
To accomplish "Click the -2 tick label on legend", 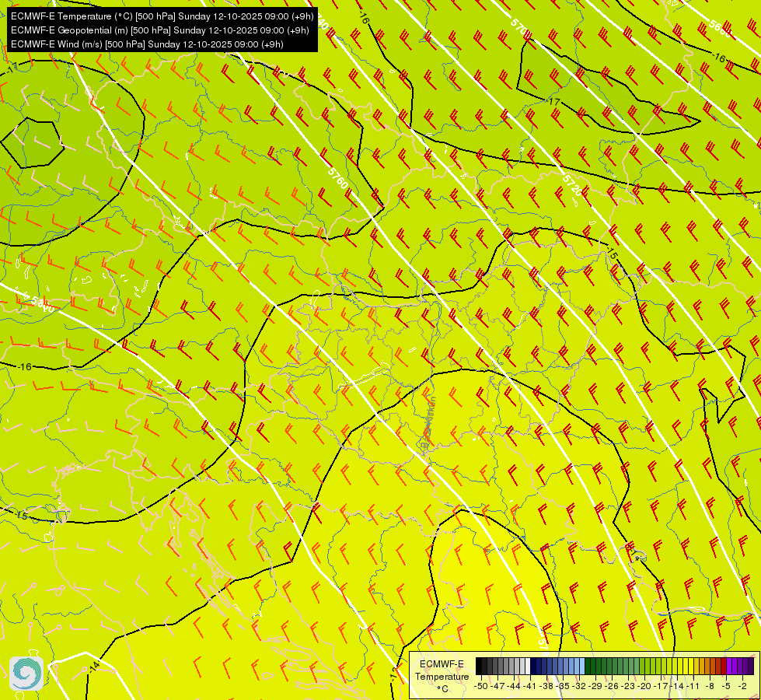I will point(742,686).
